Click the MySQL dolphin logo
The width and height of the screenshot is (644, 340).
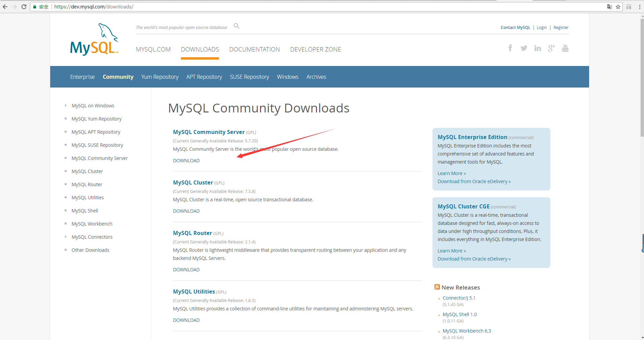(94, 39)
